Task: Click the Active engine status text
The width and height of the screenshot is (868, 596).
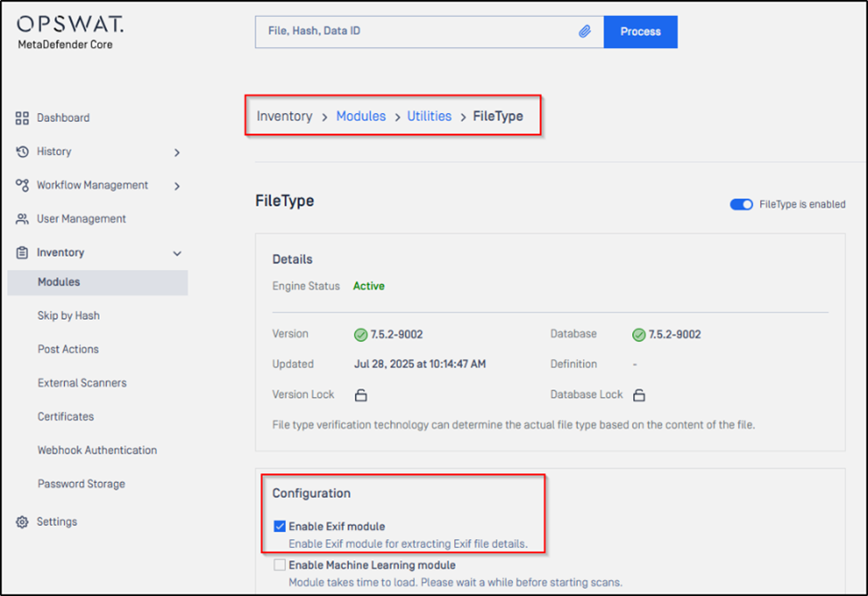Action: tap(369, 286)
